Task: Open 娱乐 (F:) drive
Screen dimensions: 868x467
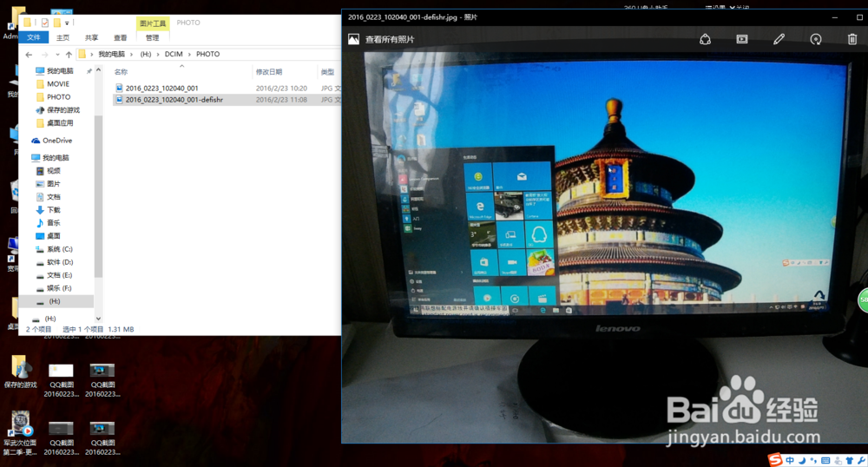Action: (59, 288)
